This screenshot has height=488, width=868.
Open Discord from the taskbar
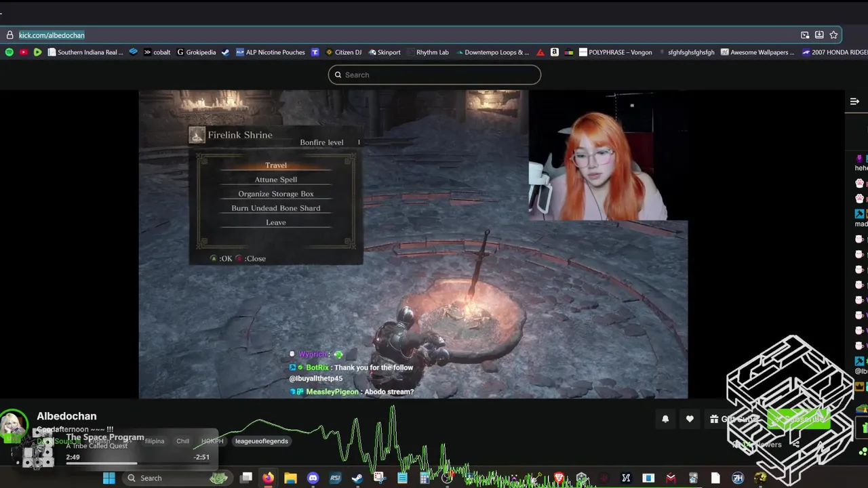[313, 478]
